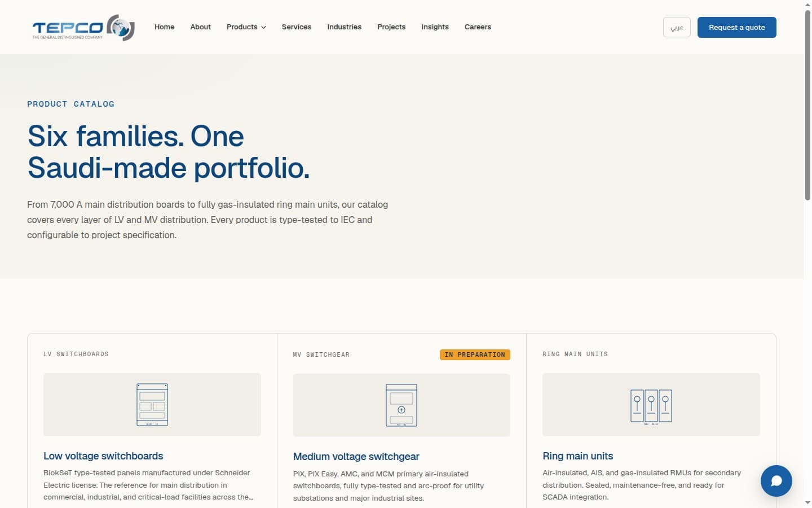Open the Insights page

tap(435, 27)
